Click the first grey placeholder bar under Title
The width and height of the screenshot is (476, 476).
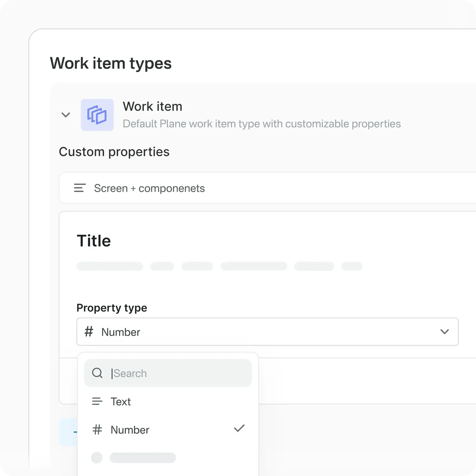pyautogui.click(x=109, y=266)
